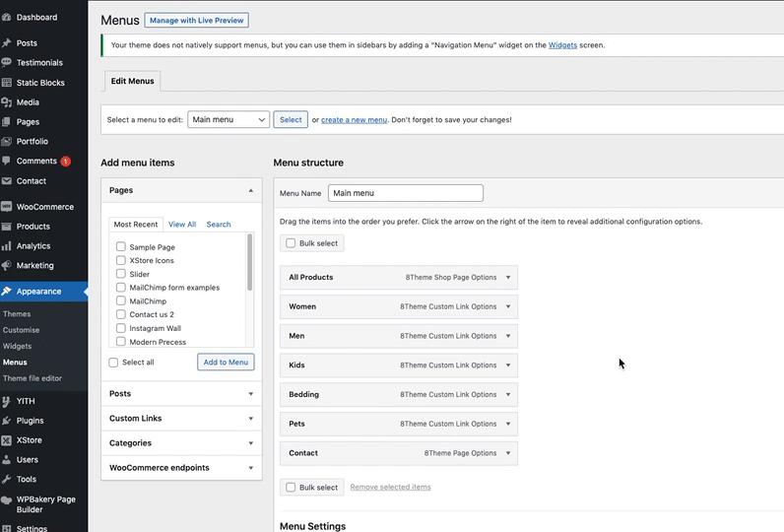Follow the create a new menu link
This screenshot has height=532, width=784.
coord(354,120)
